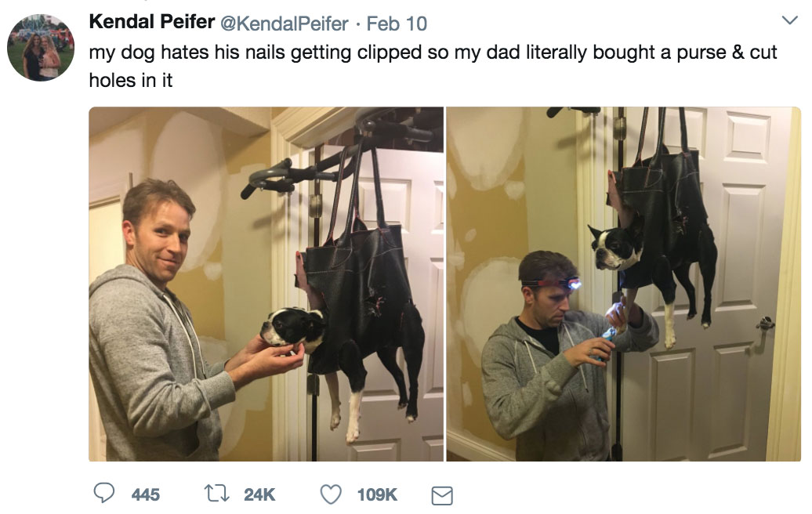Click the "holes in it" text line

click(x=130, y=80)
